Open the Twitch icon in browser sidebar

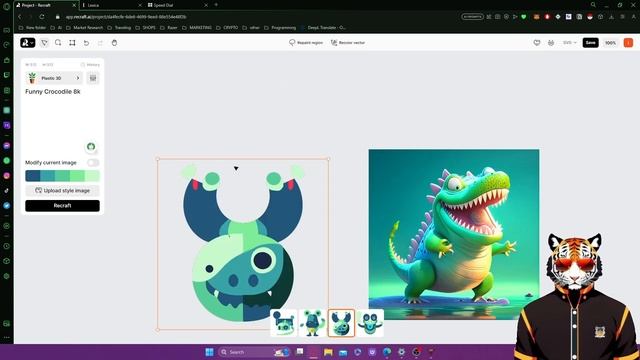pyautogui.click(x=7, y=75)
